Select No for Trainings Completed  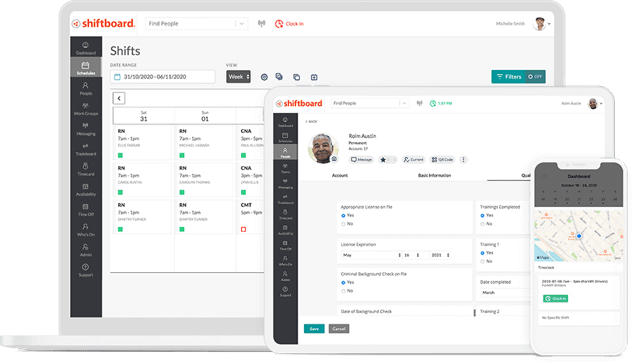click(x=482, y=224)
